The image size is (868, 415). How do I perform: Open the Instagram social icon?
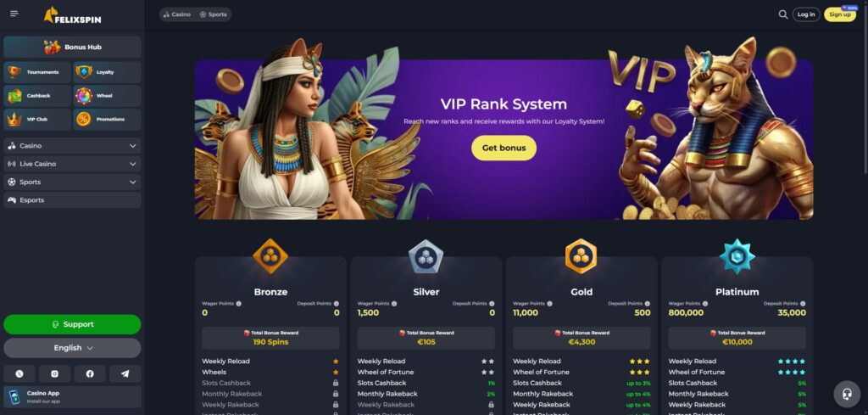pyautogui.click(x=54, y=374)
